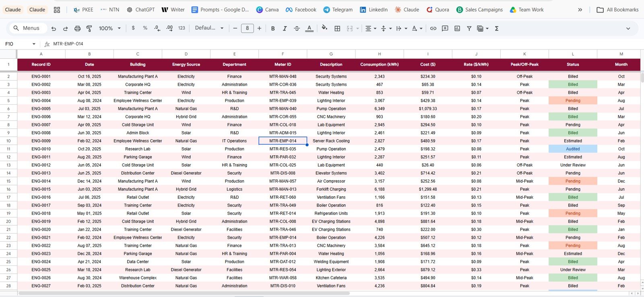
Task: Open the Team Work bookmark
Action: pos(527,10)
